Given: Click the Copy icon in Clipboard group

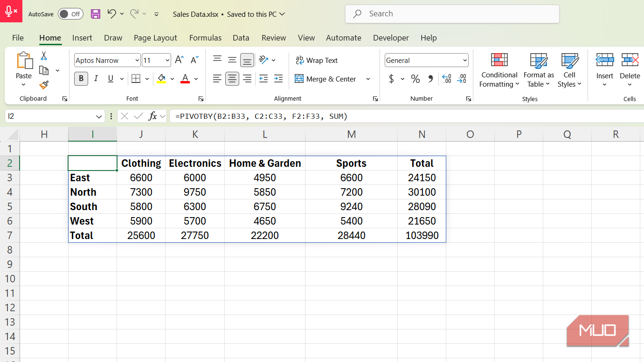Looking at the screenshot, I should click(44, 70).
